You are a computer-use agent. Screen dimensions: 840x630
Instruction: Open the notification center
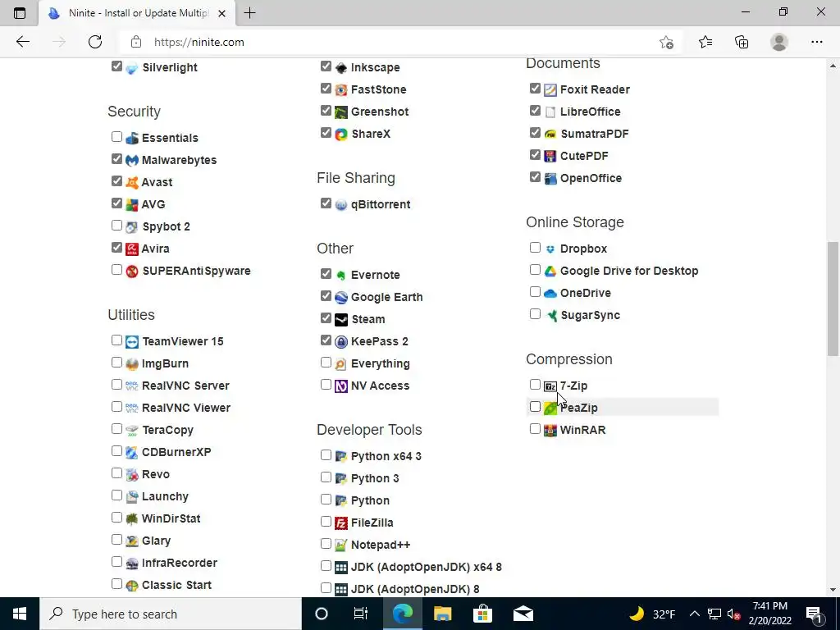[814, 614]
